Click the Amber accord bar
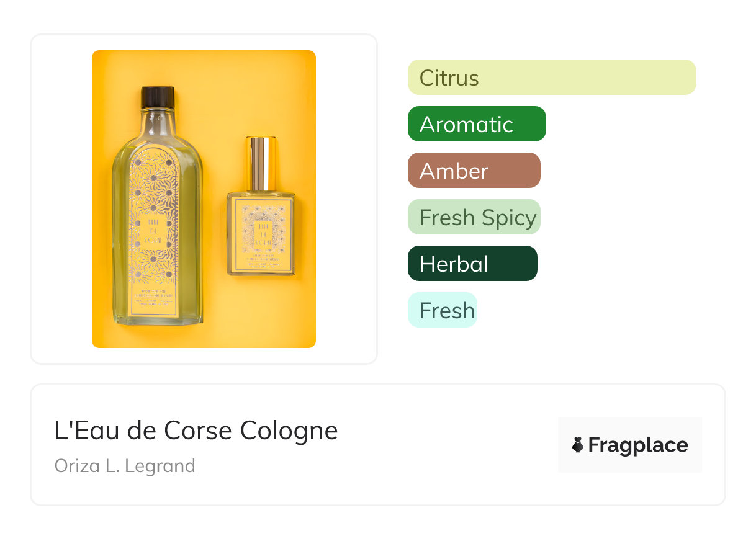Image resolution: width=756 pixels, height=536 pixels. (x=474, y=171)
